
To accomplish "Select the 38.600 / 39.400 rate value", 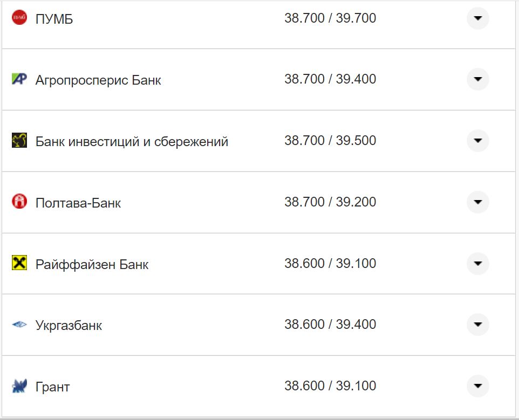I will [331, 324].
